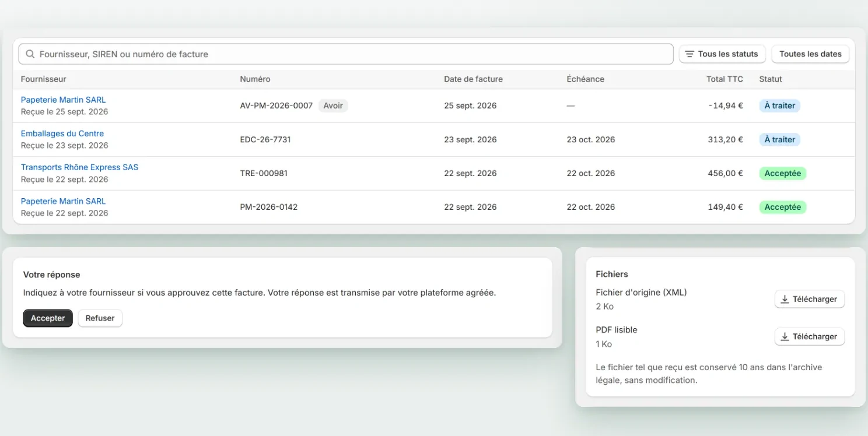Click the "Avoir" badge
This screenshot has width=868, height=436.
pos(333,106)
